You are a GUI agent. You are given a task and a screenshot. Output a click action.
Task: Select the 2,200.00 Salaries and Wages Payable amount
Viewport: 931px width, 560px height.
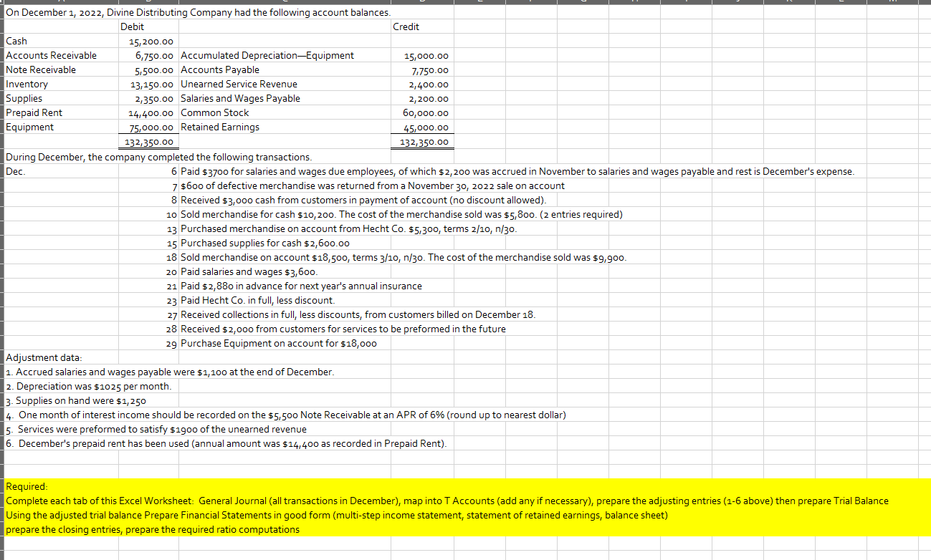point(429,99)
